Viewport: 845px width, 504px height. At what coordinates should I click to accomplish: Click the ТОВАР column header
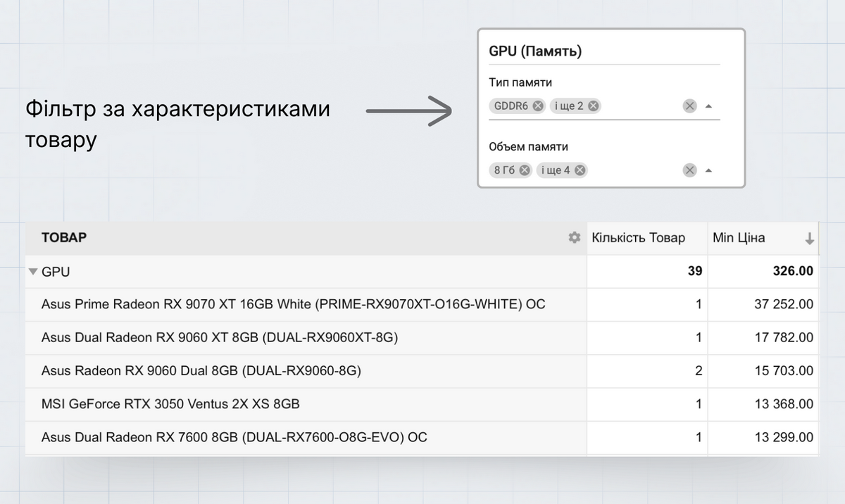(64, 238)
